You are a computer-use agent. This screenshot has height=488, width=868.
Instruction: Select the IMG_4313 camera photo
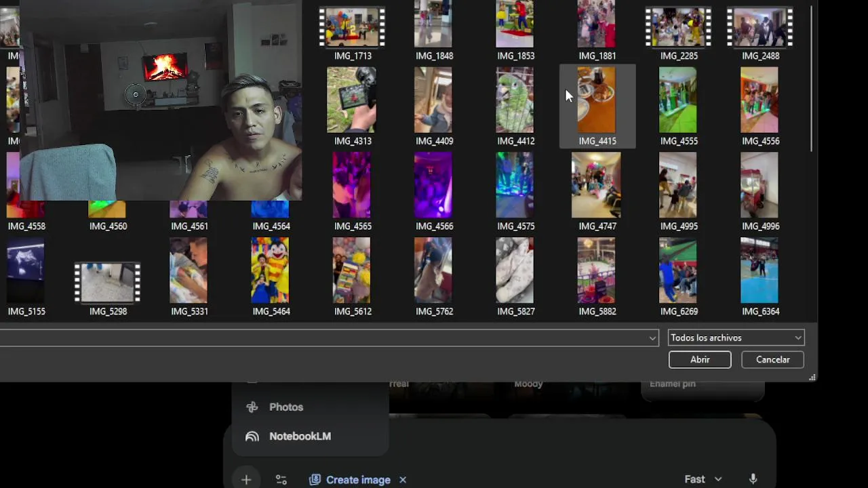352,100
